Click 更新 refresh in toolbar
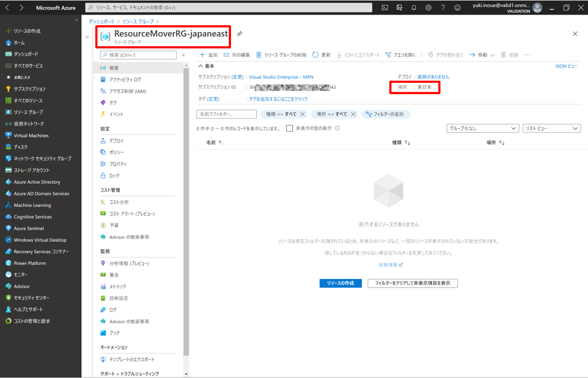588x378 pixels. click(321, 55)
